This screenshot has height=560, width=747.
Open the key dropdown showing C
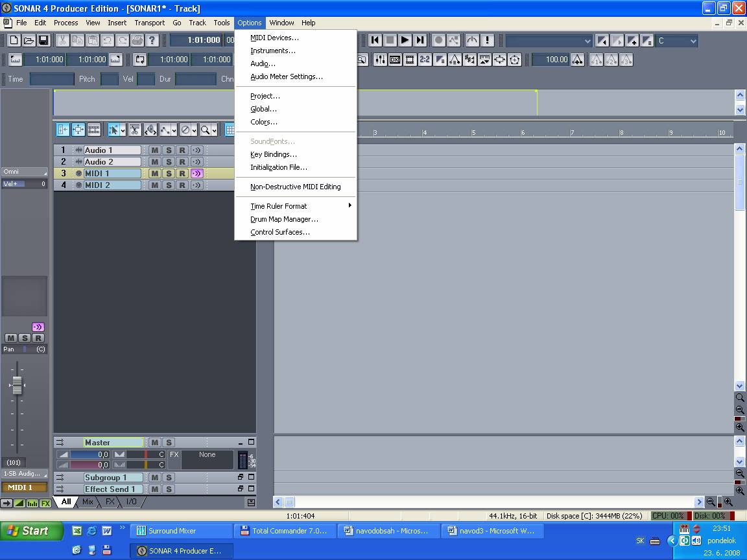693,41
